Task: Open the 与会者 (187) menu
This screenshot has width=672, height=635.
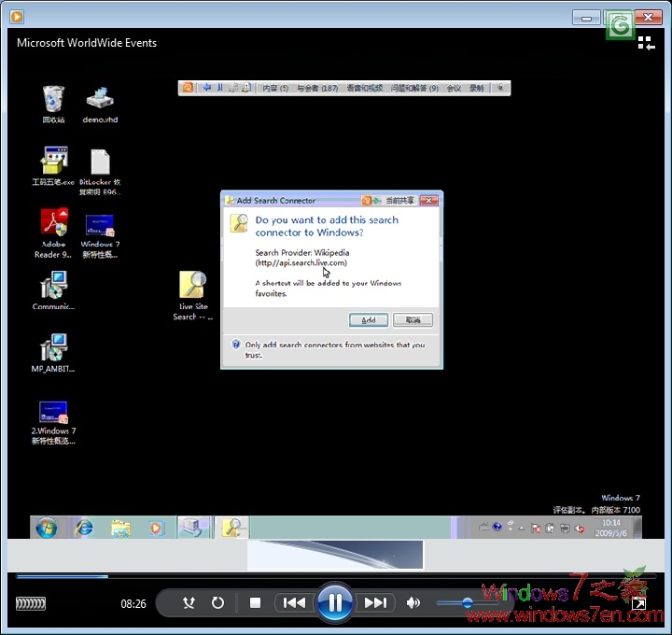Action: click(x=317, y=88)
